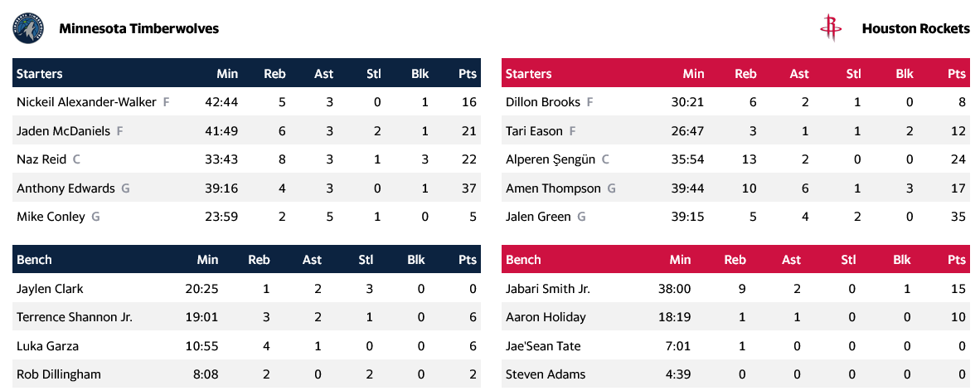This screenshot has height=391, width=980.
Task: Sort Timberwolves starters by Pts column
Action: 468,74
